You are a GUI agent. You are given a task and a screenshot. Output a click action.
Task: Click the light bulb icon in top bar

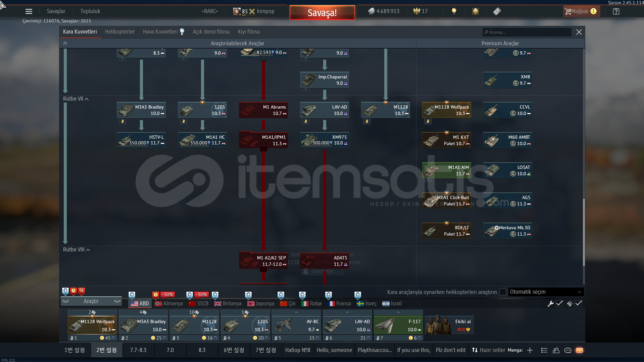pyautogui.click(x=454, y=11)
